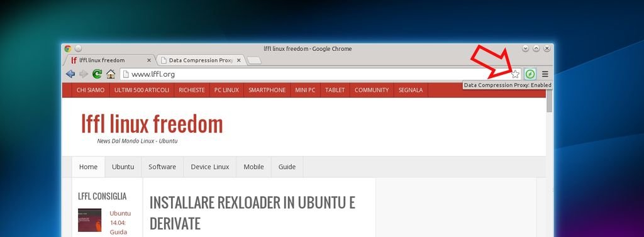Toggle the Data Compression Proxy extension icon
The image size is (644, 237).
[x=530, y=74]
